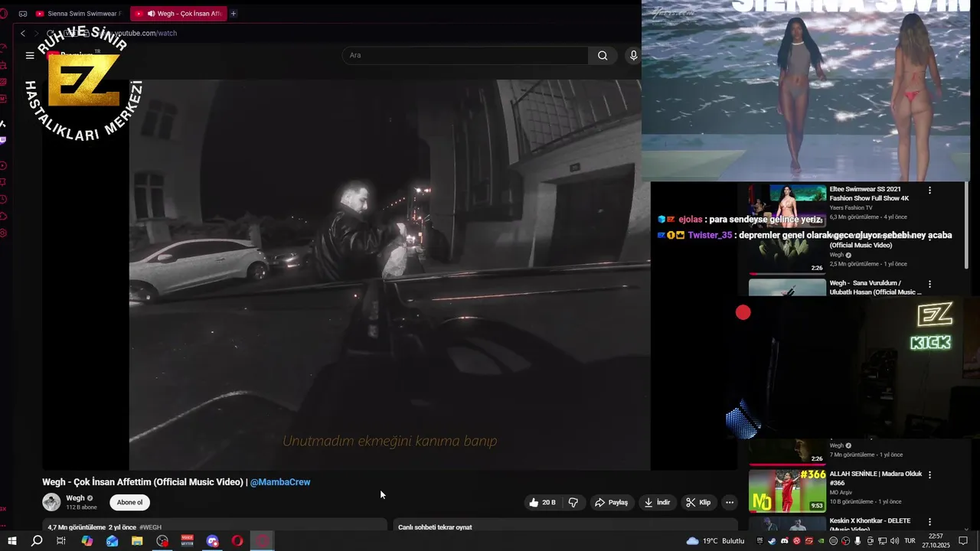
Task: Open the Twitch sidebar icon
Action: tap(3, 139)
